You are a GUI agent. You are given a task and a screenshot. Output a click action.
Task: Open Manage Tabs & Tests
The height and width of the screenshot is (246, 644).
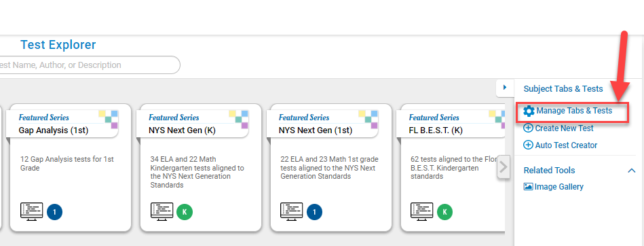click(574, 111)
